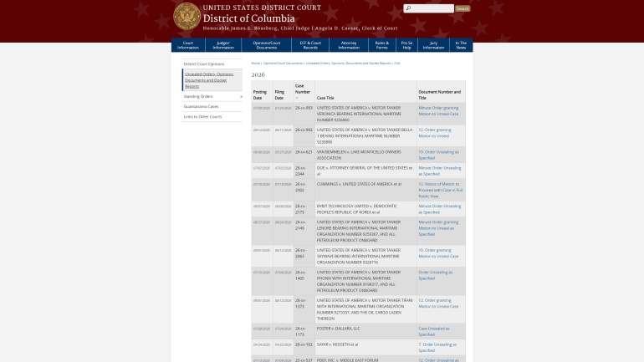The width and height of the screenshot is (644, 362).
Task: Open order 12 for MOTOR TANKER TIFANI
Action: (x=438, y=303)
